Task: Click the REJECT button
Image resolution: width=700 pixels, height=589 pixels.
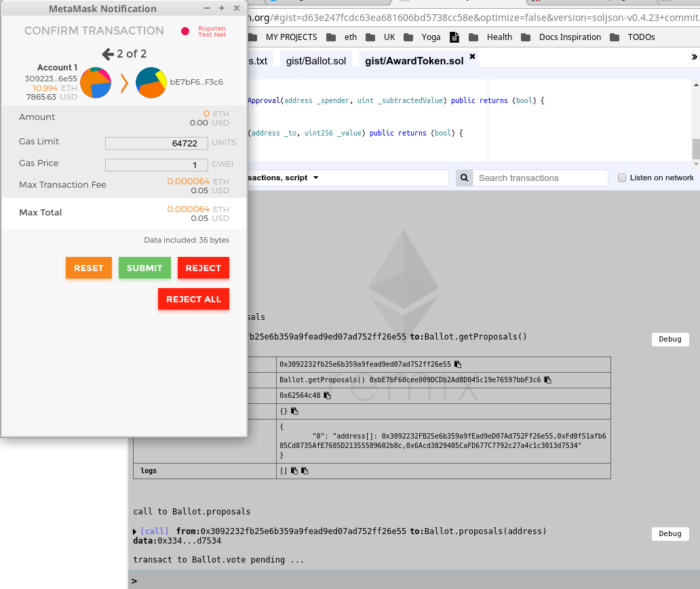Action: 203,268
